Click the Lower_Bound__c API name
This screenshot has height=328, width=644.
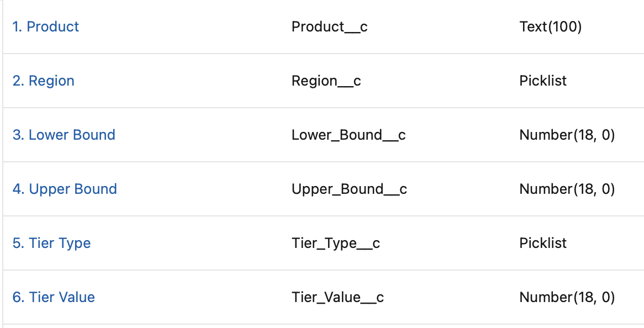click(349, 135)
